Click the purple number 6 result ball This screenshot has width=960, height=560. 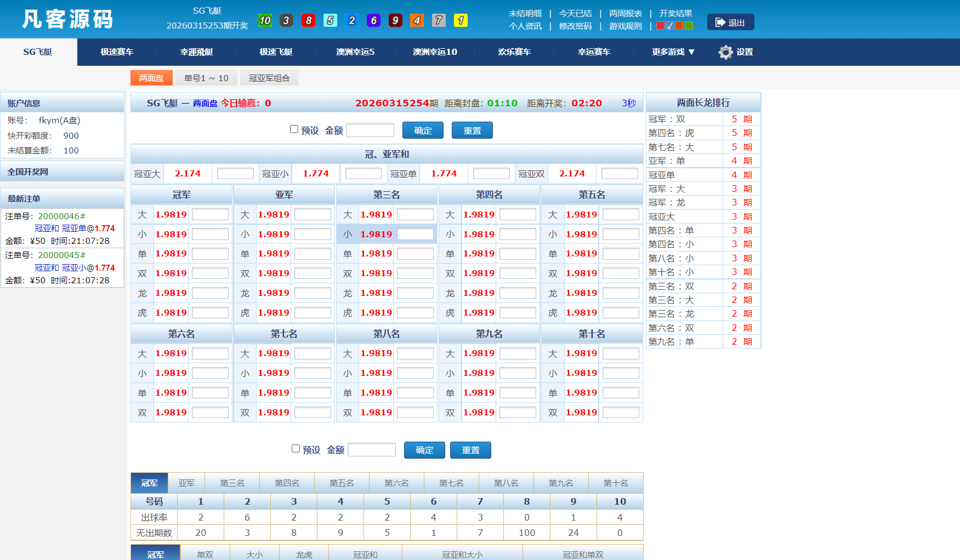tap(373, 19)
